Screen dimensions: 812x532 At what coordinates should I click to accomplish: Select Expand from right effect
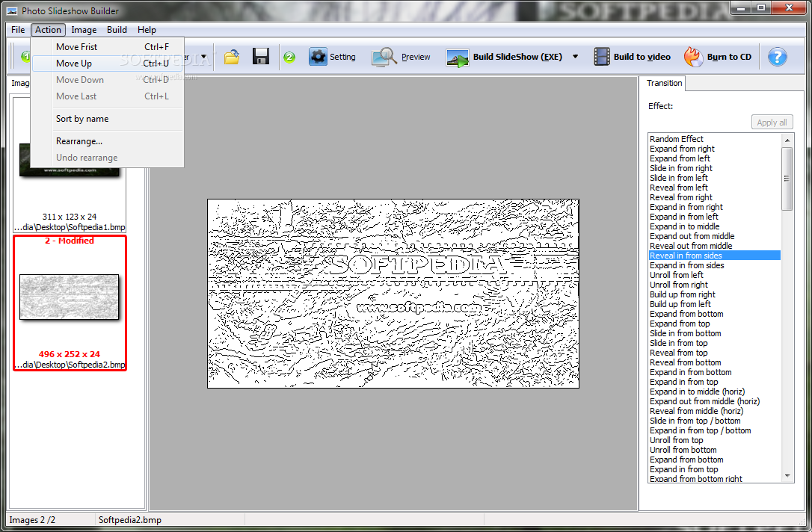714,149
